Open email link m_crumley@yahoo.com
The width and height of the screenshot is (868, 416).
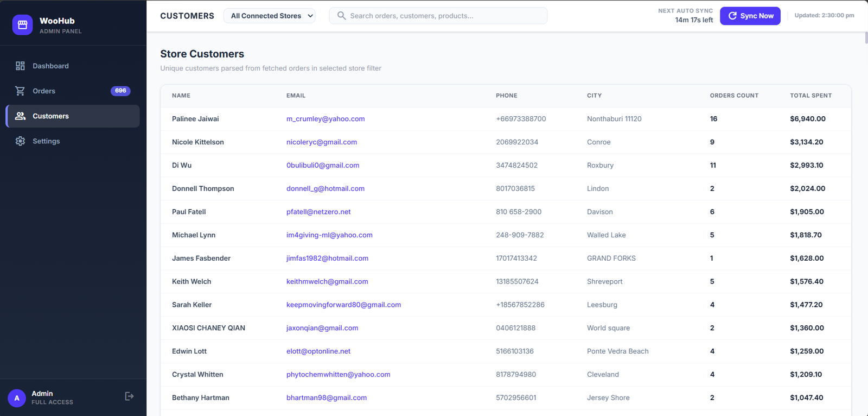325,118
